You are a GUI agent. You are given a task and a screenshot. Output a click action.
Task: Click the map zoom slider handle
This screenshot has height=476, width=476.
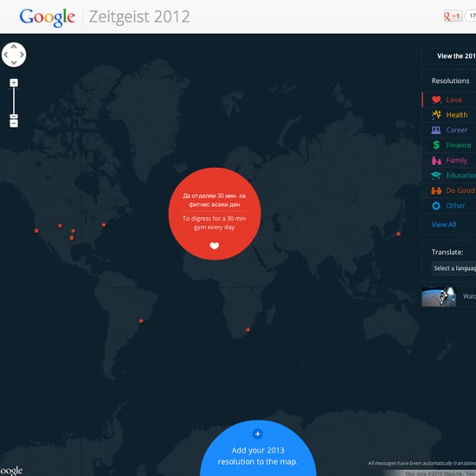[14, 116]
